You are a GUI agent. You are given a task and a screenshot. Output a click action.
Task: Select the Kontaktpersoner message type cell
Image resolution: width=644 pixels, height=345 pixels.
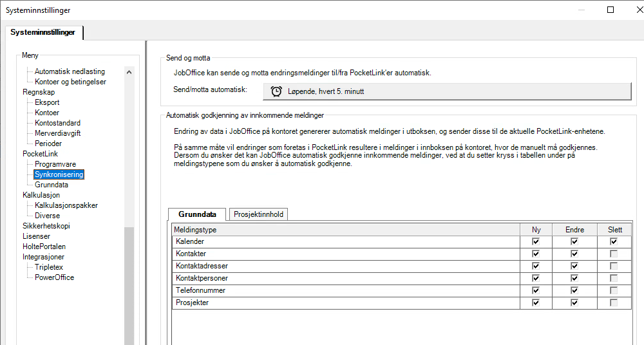346,278
